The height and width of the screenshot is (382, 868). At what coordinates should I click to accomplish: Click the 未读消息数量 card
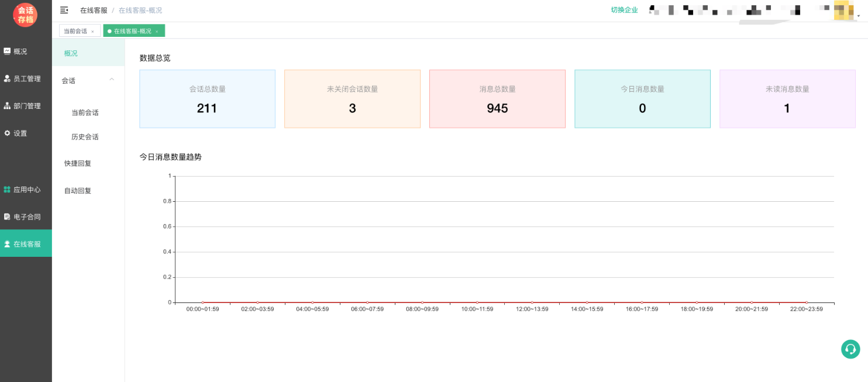787,99
